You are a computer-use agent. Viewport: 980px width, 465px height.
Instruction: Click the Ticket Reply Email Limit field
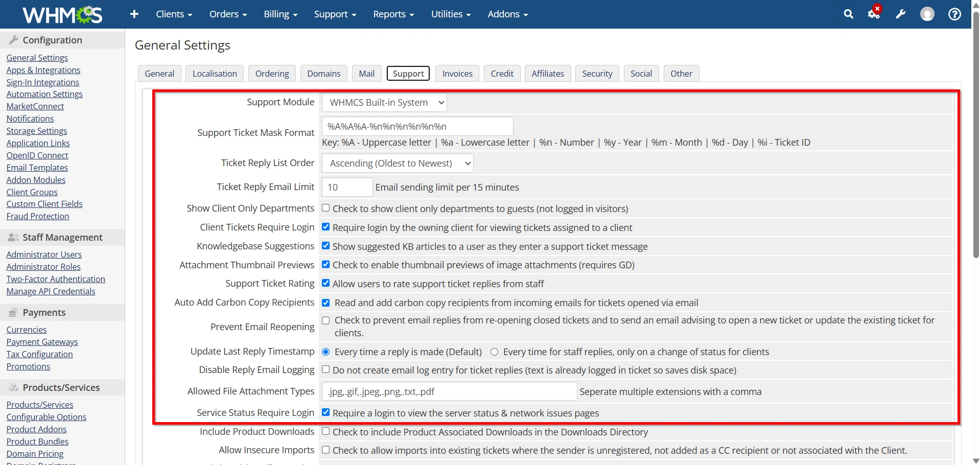point(347,187)
